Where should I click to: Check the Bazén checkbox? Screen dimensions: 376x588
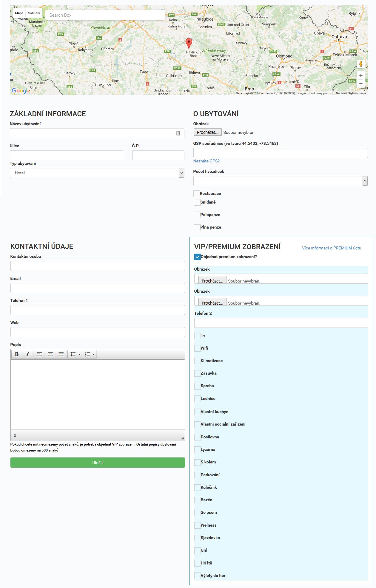197,500
